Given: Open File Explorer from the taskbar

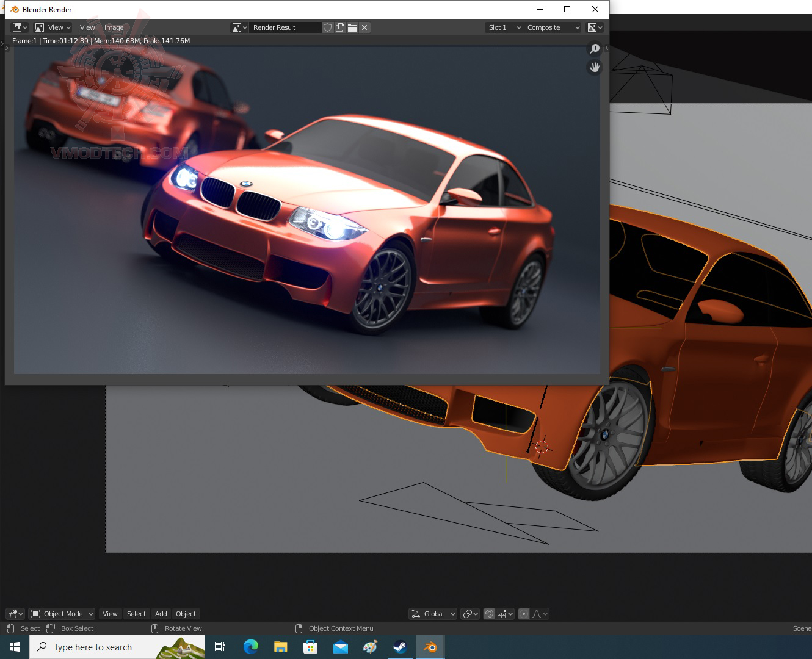Looking at the screenshot, I should tap(280, 647).
